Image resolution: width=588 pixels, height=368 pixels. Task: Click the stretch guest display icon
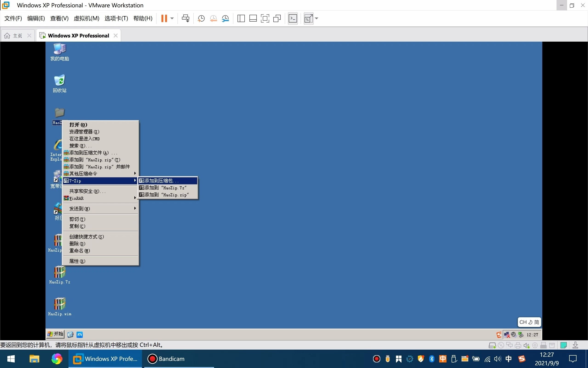pos(308,18)
